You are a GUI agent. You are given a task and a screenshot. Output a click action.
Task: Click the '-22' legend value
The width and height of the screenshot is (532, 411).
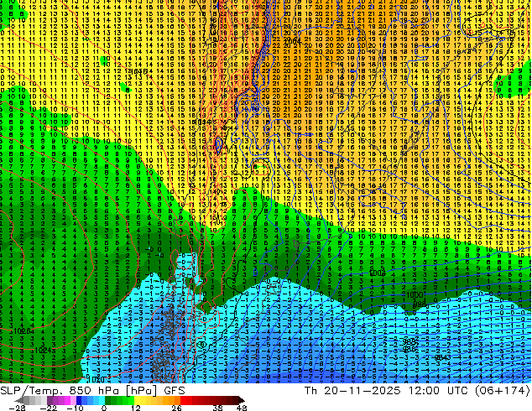[48, 408]
